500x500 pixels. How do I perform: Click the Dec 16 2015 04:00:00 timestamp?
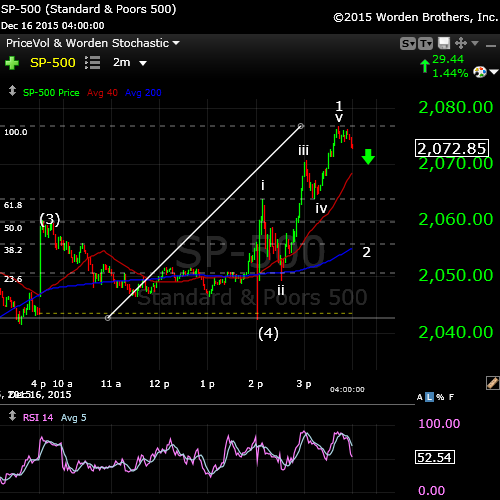tap(53, 26)
